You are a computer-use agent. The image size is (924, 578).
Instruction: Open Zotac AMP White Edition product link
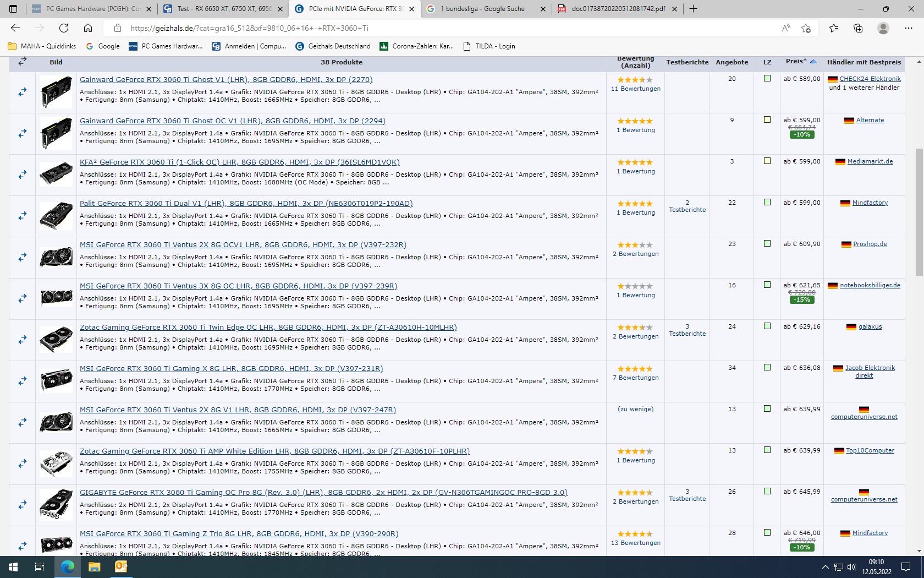point(274,451)
